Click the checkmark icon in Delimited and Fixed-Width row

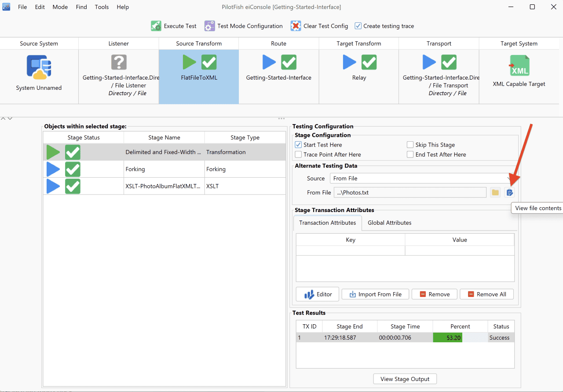click(x=73, y=152)
